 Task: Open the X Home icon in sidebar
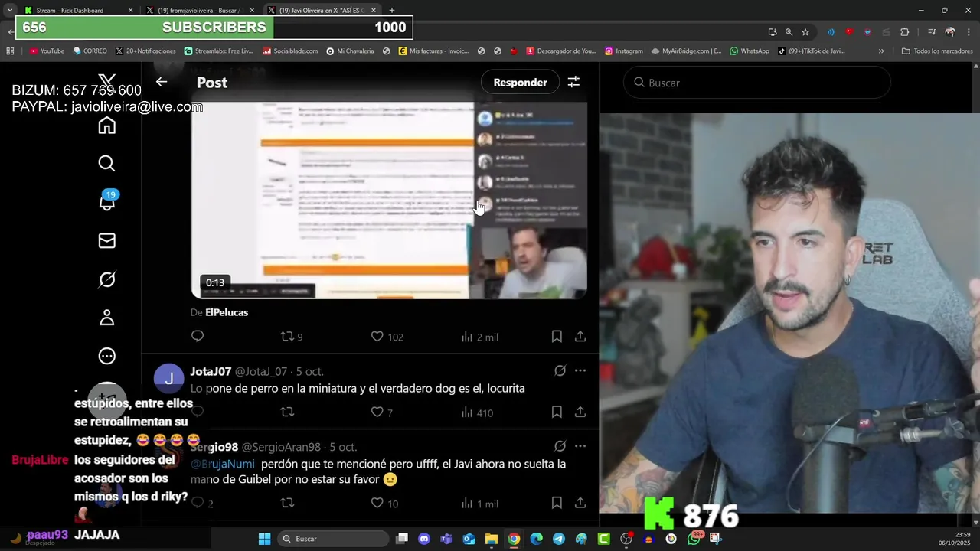click(x=107, y=126)
